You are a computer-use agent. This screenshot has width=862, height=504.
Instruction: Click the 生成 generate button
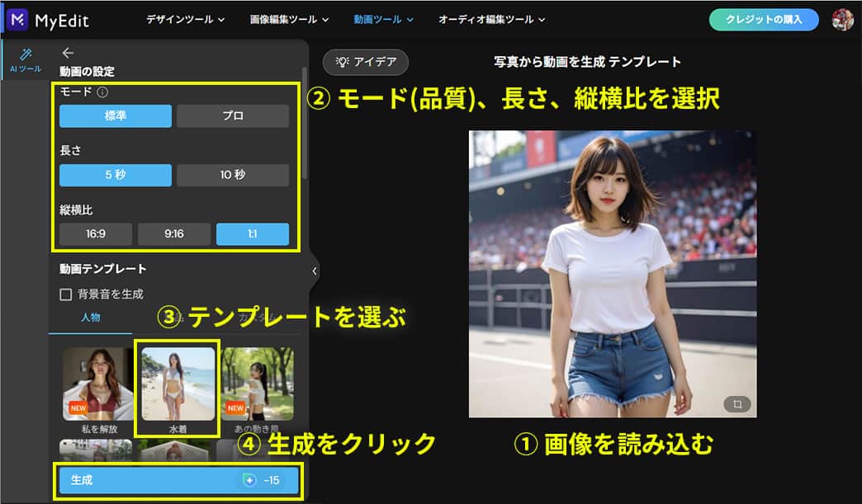point(178,480)
